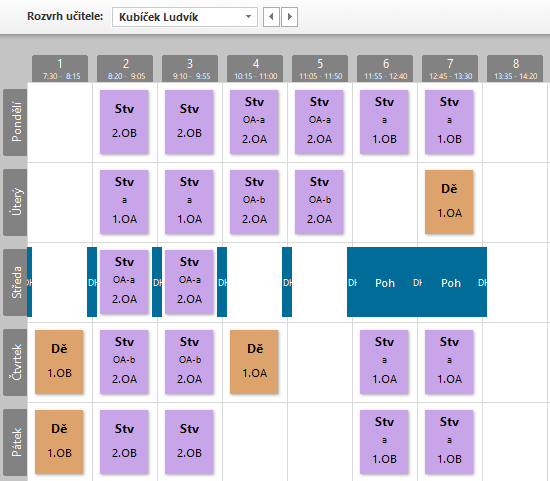Viewport: 550px width, 481px height.
Task: Open Thursday period 4 Dě 1.OA lesson
Action: [254, 362]
